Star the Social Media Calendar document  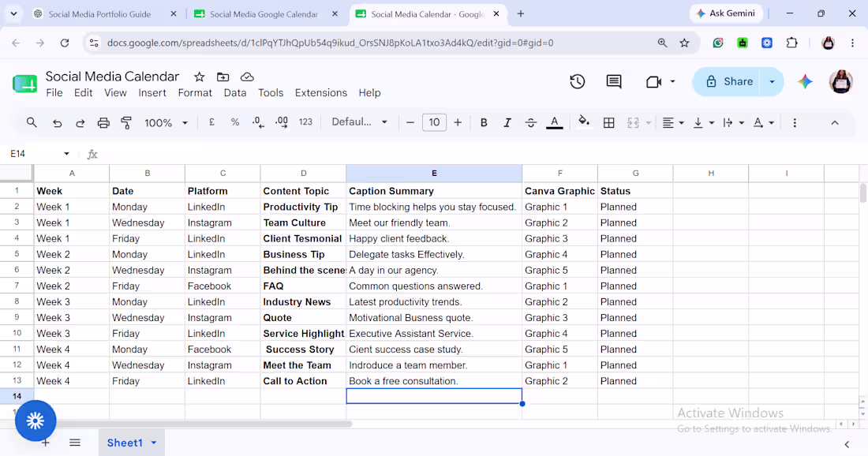[200, 77]
